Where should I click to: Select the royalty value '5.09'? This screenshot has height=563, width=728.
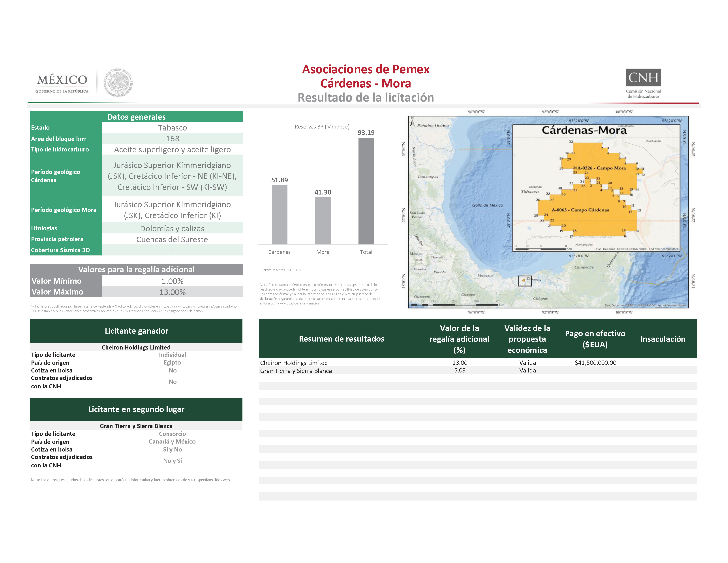[x=460, y=370]
